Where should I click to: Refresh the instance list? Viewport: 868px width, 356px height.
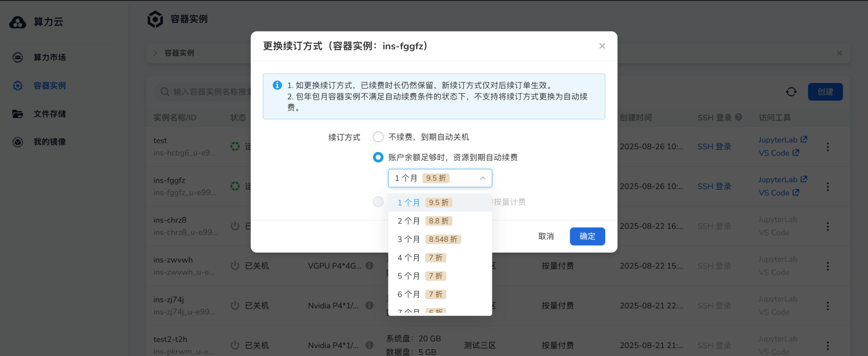[x=791, y=92]
